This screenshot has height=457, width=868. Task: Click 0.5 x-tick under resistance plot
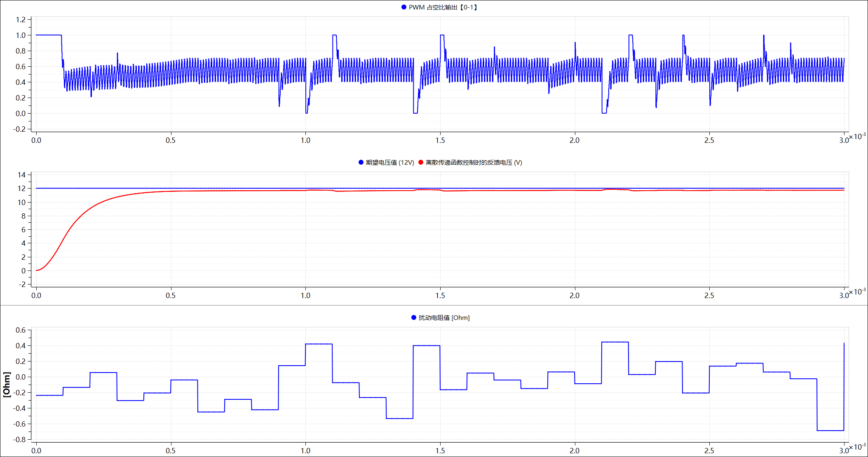coord(171,451)
